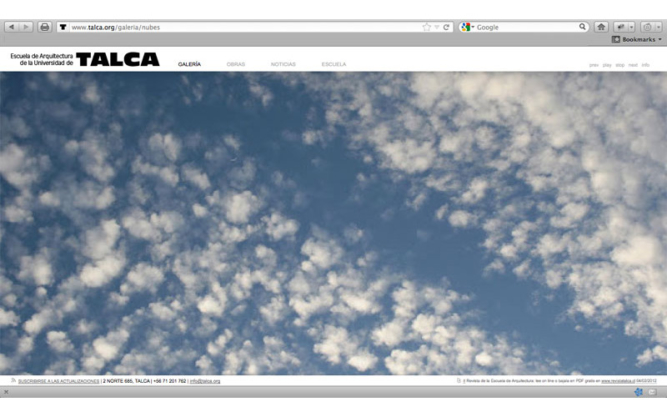This screenshot has width=667, height=417.
Task: Click the site favicon in the address bar
Action: pos(63,27)
